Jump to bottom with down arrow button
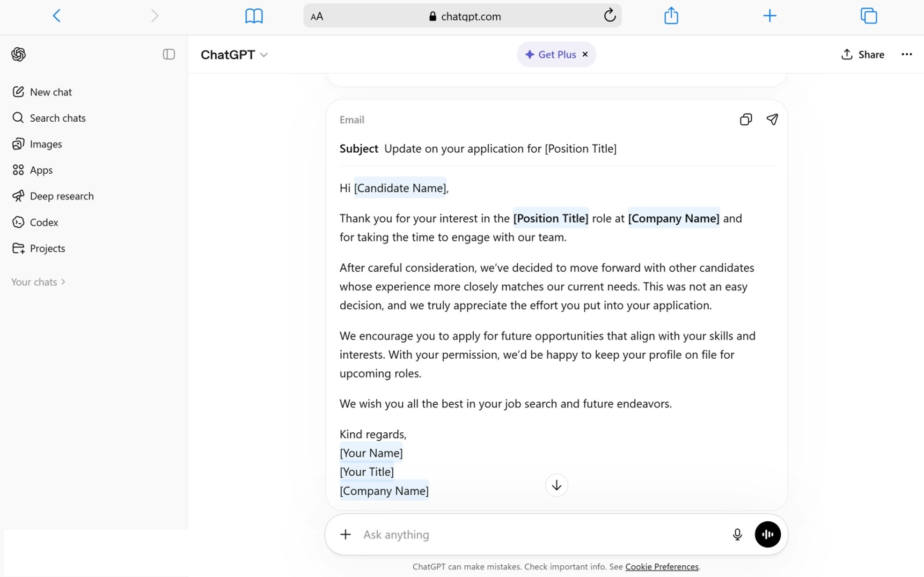 click(x=557, y=485)
